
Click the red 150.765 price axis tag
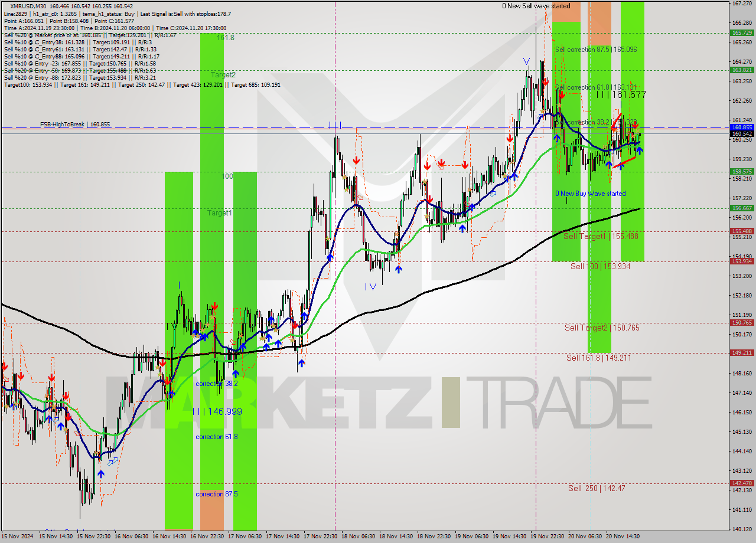[742, 323]
